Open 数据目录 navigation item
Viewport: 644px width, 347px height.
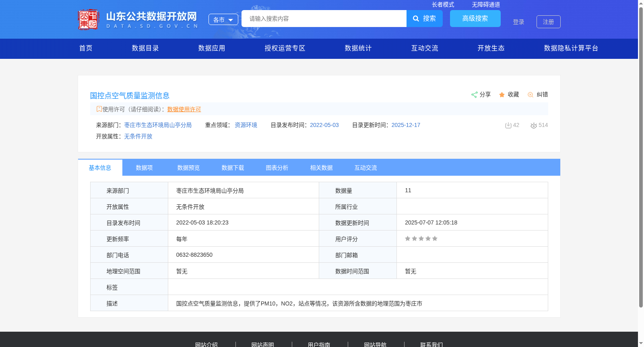(145, 48)
